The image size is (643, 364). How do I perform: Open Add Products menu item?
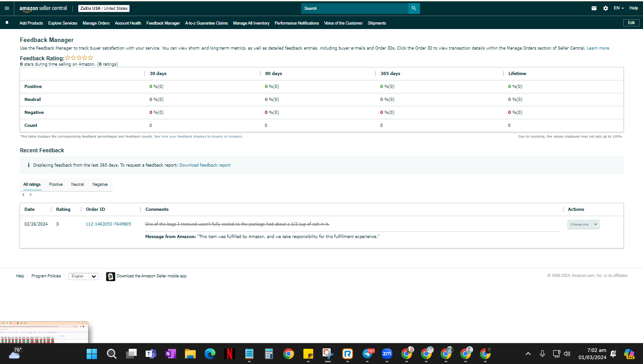click(x=31, y=23)
